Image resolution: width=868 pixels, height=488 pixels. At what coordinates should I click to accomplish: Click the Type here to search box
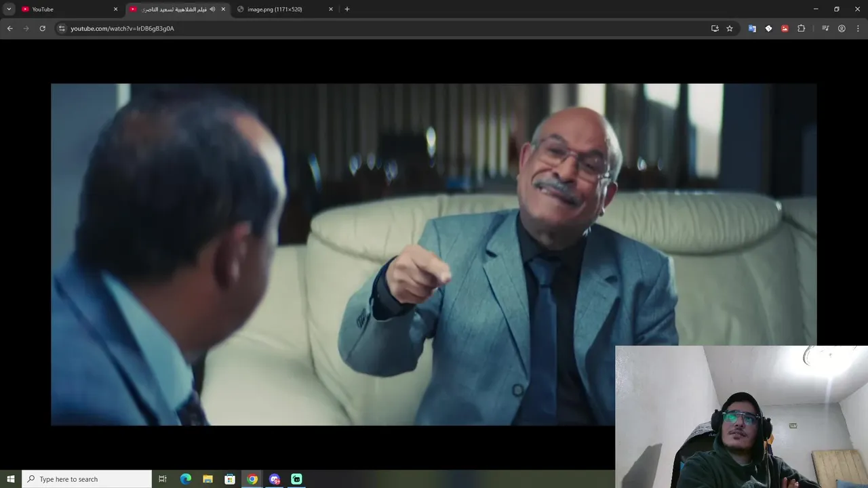point(87,479)
